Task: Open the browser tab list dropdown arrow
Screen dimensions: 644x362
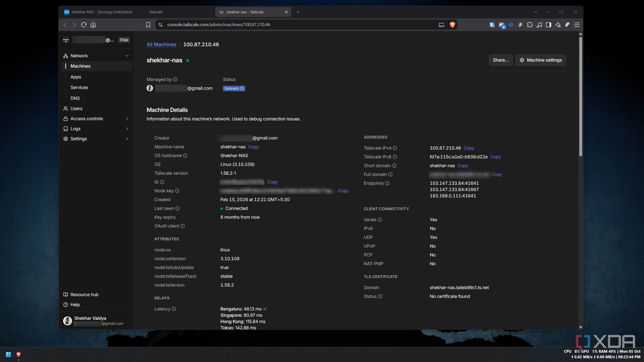Action: [x=536, y=12]
